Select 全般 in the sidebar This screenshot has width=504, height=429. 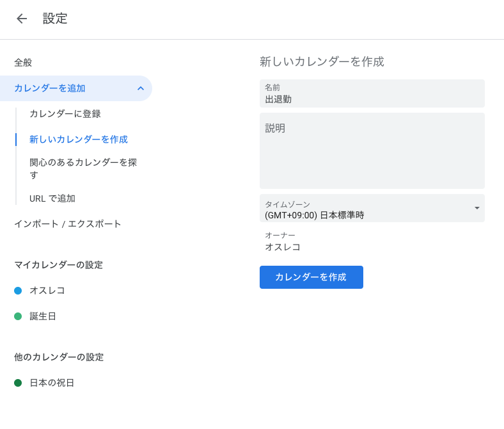click(x=23, y=63)
